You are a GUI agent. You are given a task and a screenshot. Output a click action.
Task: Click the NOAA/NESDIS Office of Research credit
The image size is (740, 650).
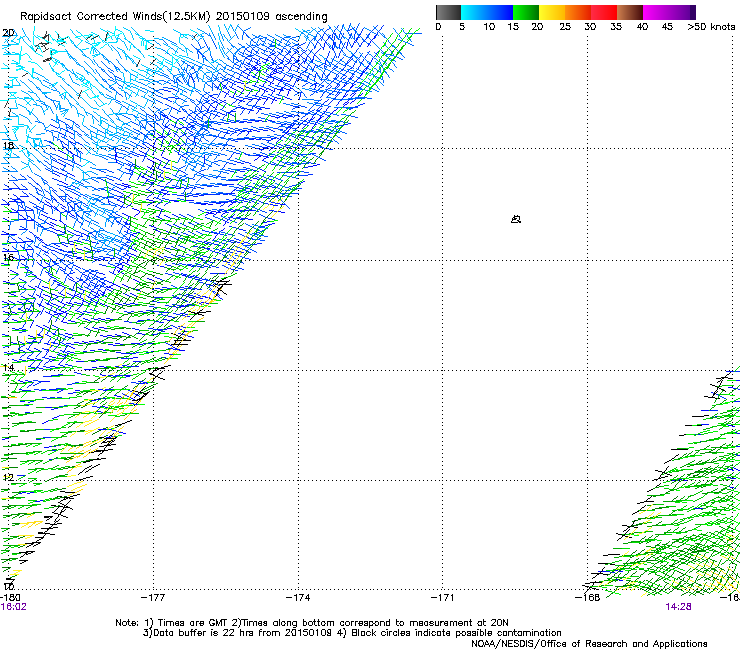pos(589,644)
